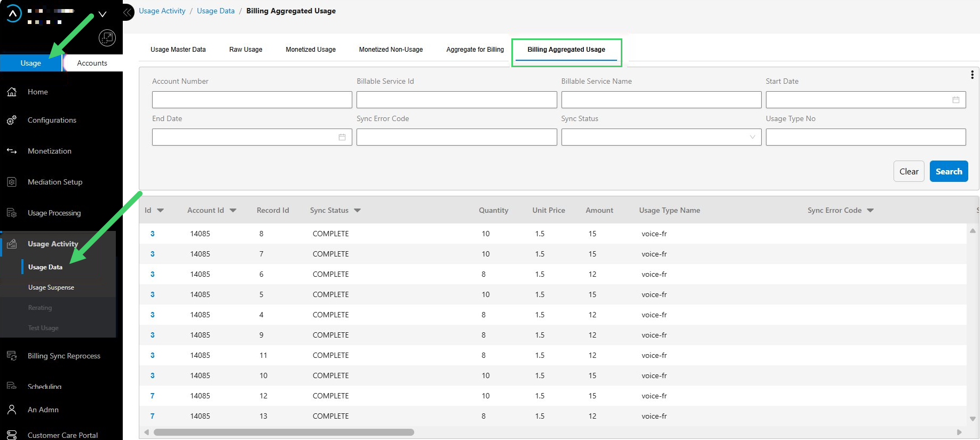Open the Id column filter arrow
The width and height of the screenshot is (980, 440).
pyautogui.click(x=160, y=211)
